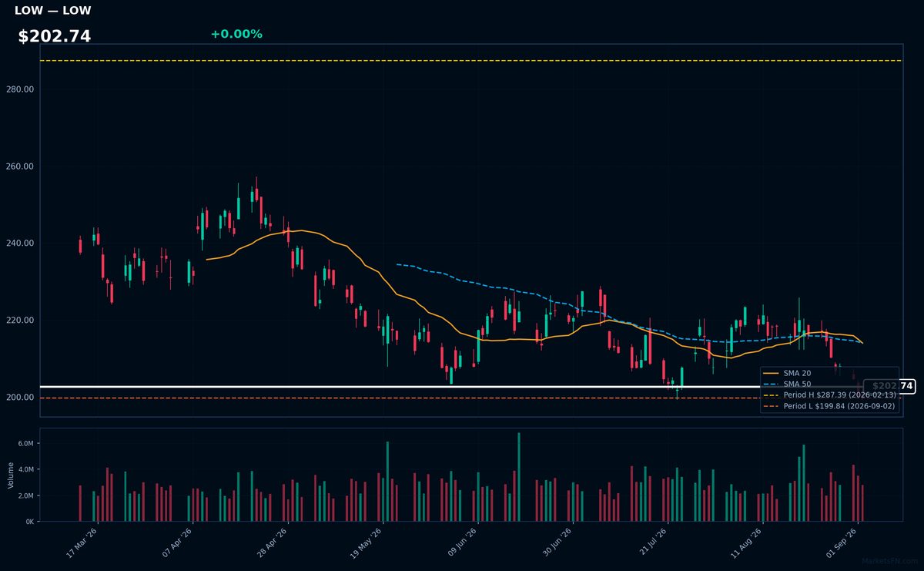924x571 pixels.
Task: Click the LOW — LOW ticker title
Action: point(52,11)
